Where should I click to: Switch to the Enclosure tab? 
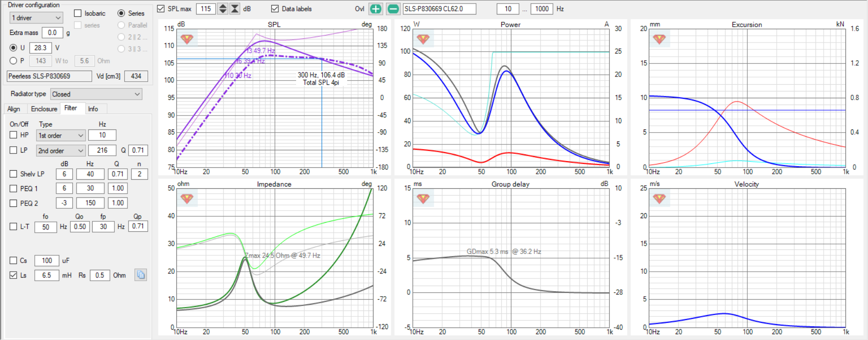(x=44, y=109)
